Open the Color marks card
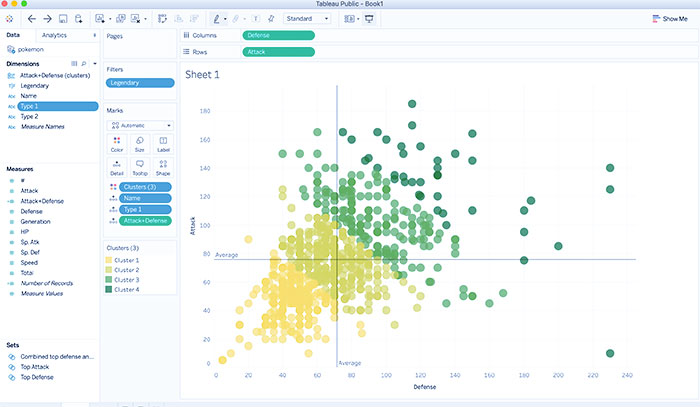700x407 pixels. (x=117, y=144)
